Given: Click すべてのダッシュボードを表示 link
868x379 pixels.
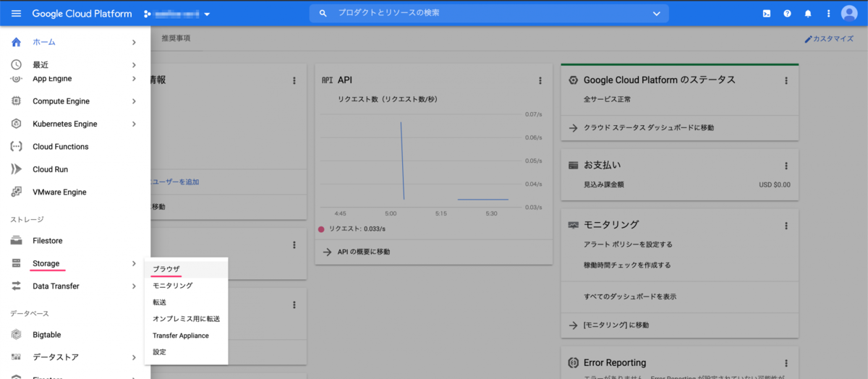Looking at the screenshot, I should pyautogui.click(x=630, y=297).
